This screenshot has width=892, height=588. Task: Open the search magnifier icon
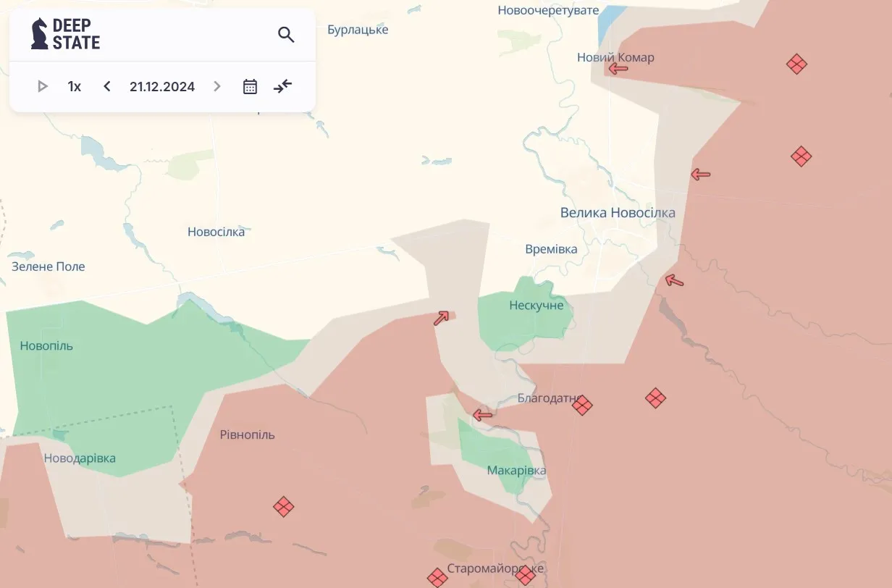[286, 34]
